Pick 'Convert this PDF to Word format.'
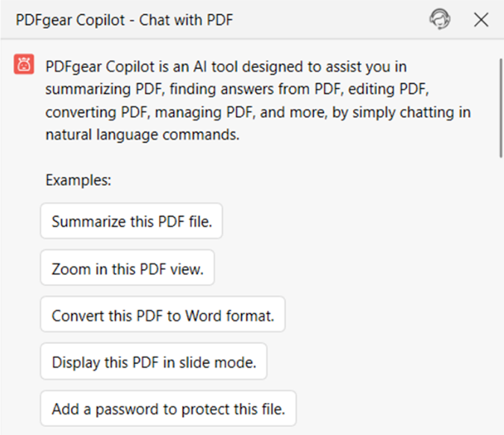The image size is (504, 435). [x=163, y=315]
